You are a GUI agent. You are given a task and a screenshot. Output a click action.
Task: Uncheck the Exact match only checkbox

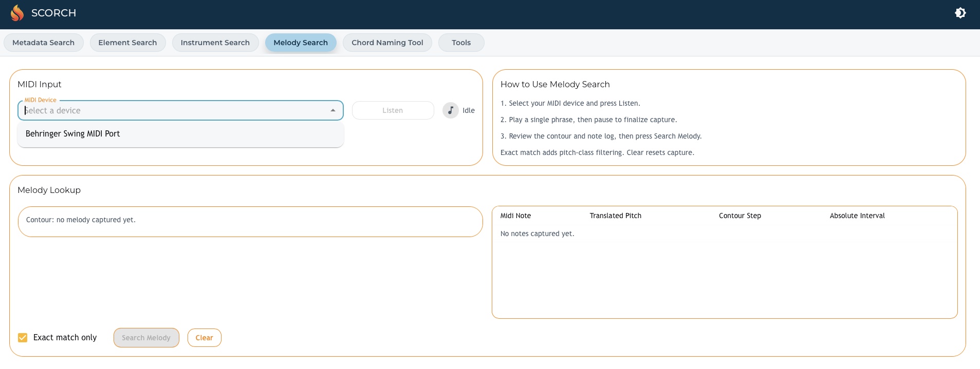tap(23, 338)
